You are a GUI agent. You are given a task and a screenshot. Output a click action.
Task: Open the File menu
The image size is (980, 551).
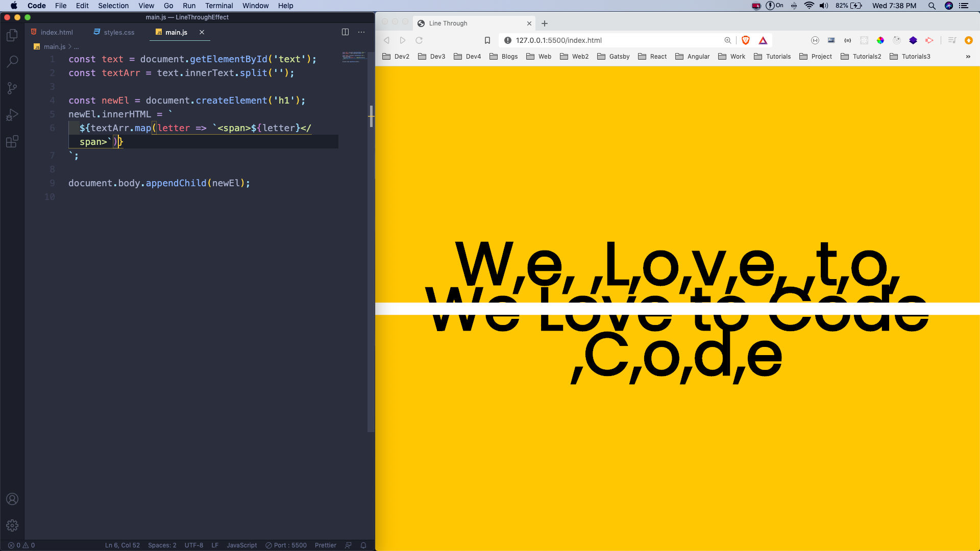61,6
